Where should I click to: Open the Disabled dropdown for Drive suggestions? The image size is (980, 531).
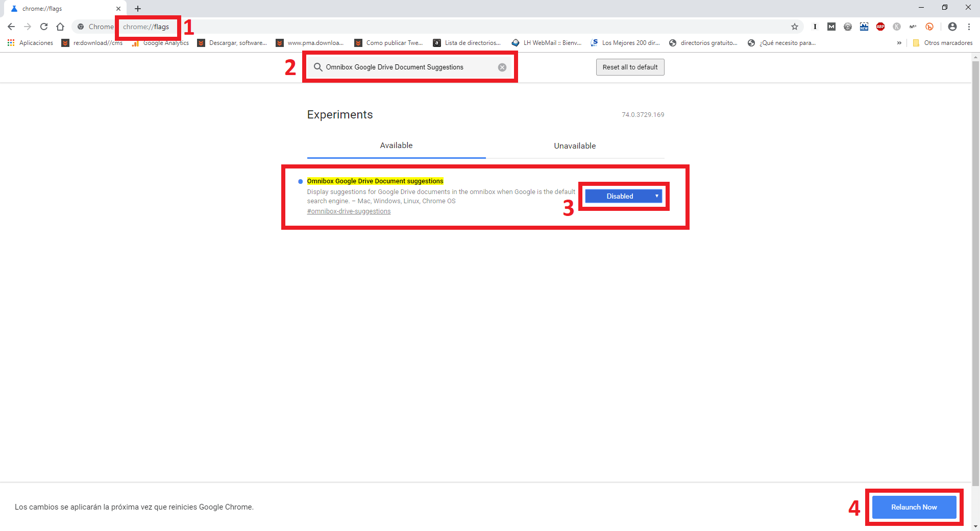coord(623,196)
